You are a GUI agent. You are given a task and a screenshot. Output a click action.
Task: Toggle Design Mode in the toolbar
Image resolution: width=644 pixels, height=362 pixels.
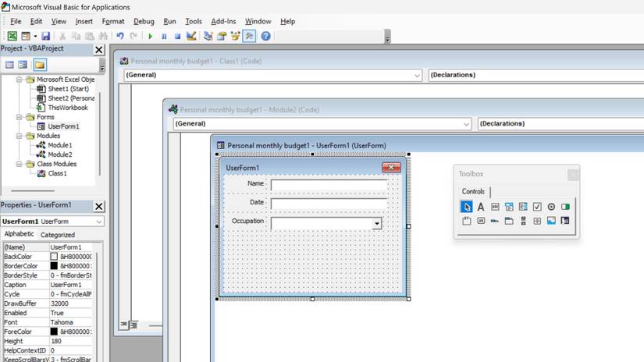click(191, 36)
